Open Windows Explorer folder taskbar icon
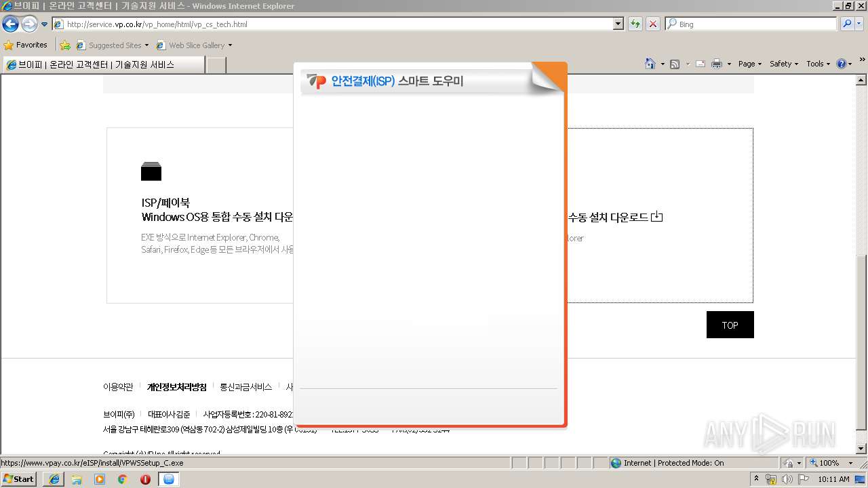This screenshot has height=488, width=868. [77, 479]
